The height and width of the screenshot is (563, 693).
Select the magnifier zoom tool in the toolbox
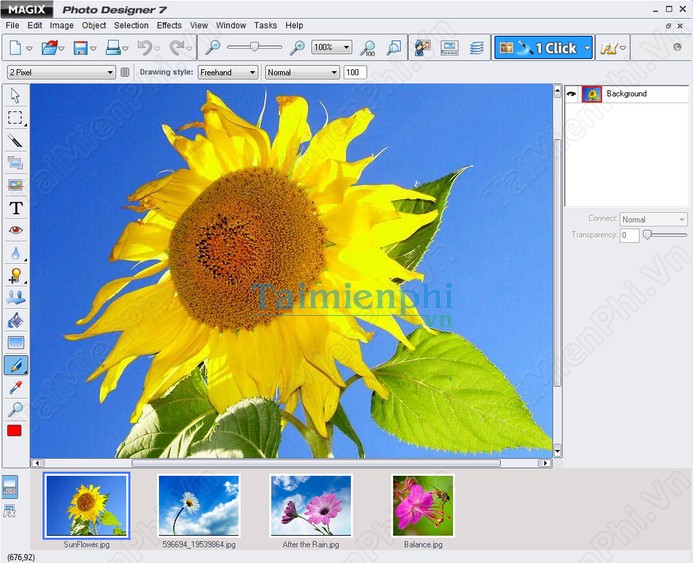coord(15,409)
